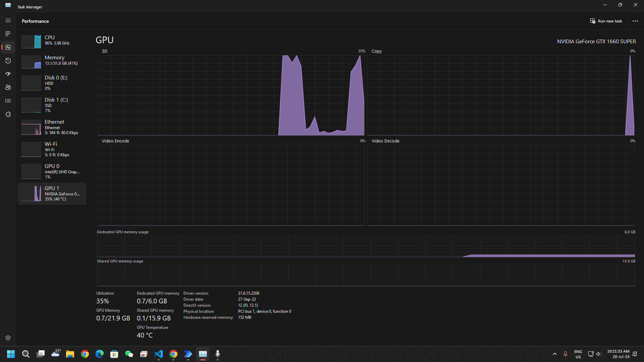
Task: Open the App history page icon
Action: [8, 61]
